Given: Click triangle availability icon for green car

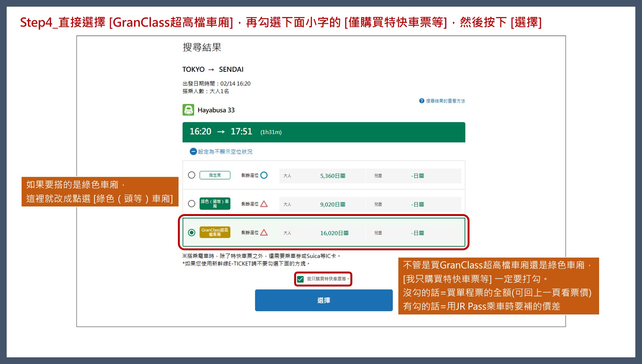Looking at the screenshot, I should click(x=264, y=204).
